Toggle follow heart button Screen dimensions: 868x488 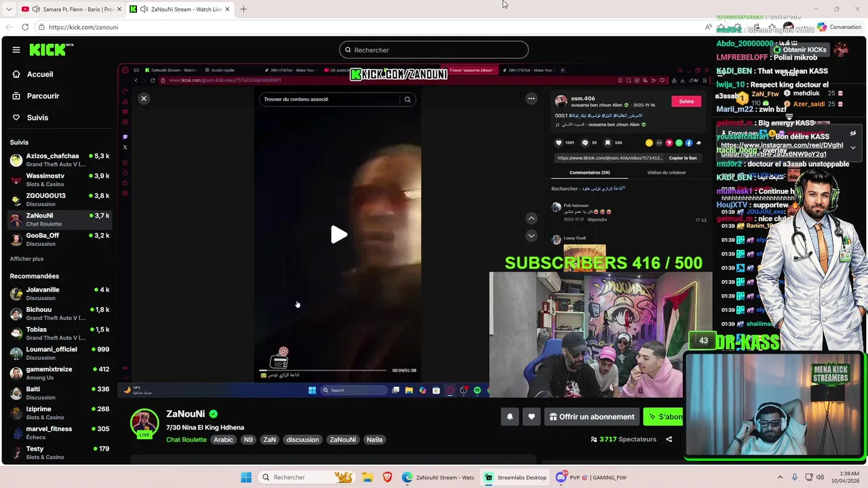click(532, 417)
